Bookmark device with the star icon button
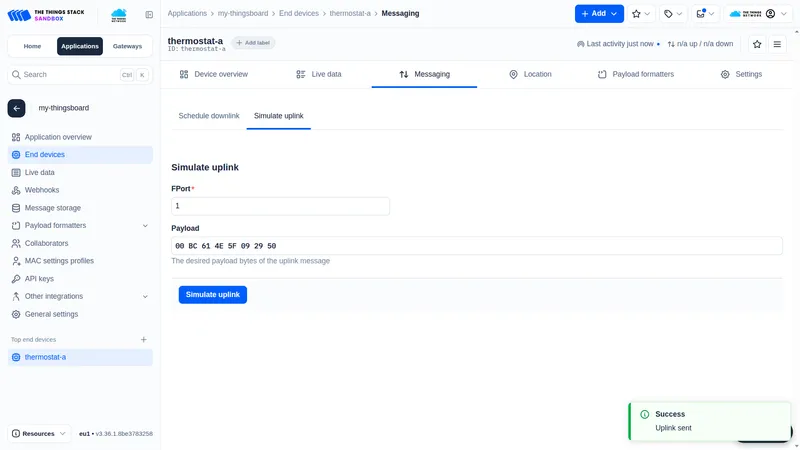The width and height of the screenshot is (800, 450). click(x=757, y=44)
